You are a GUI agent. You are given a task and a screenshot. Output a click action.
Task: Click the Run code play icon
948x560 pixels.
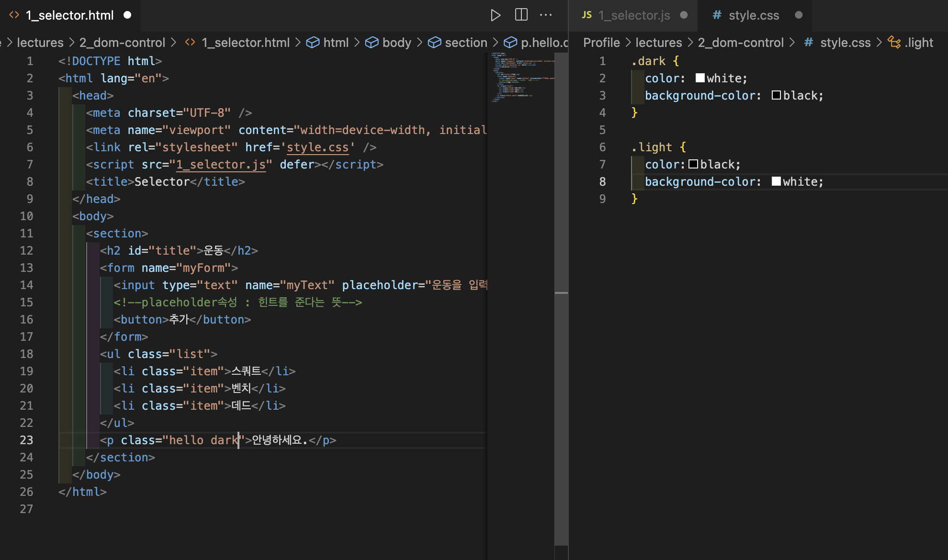(496, 15)
